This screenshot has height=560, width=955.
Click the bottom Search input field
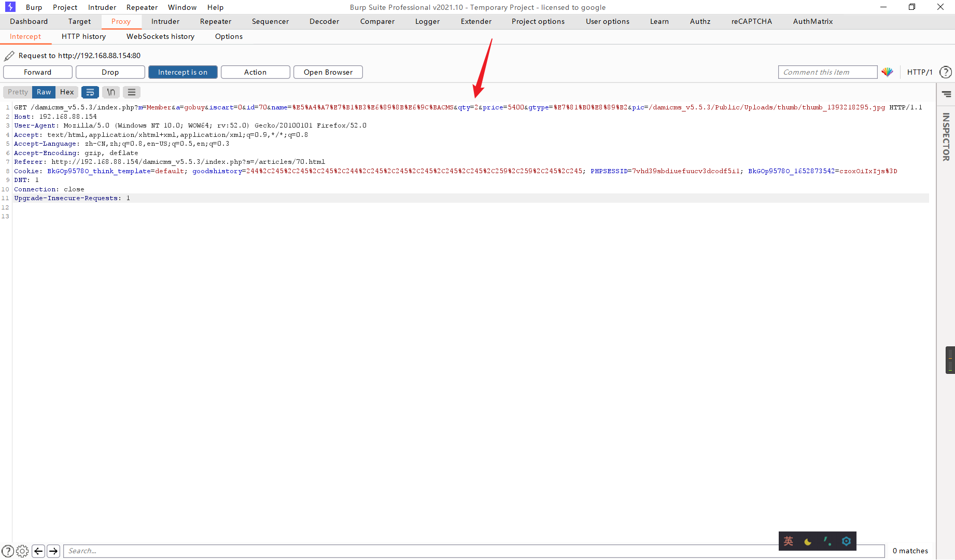click(474, 551)
